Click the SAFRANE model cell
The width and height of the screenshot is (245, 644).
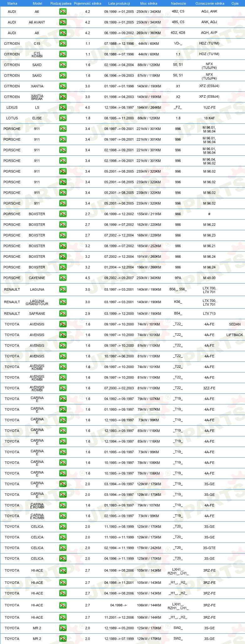coord(37,314)
